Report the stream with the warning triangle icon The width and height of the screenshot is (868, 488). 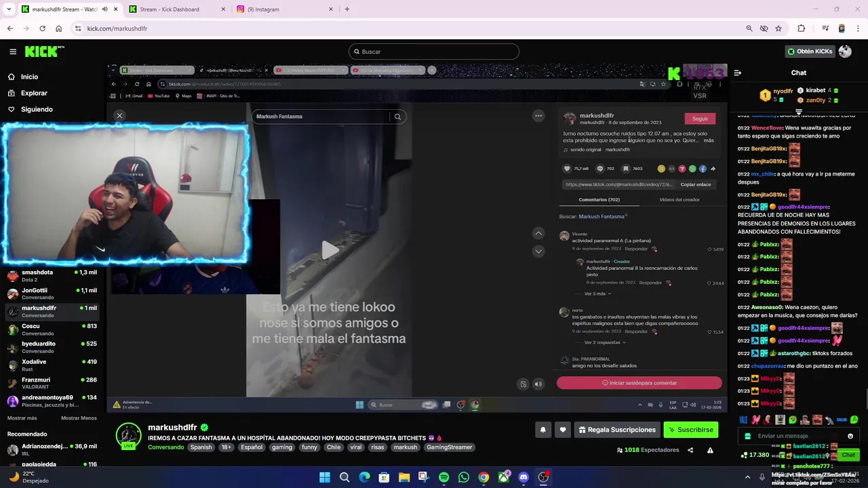(x=710, y=450)
